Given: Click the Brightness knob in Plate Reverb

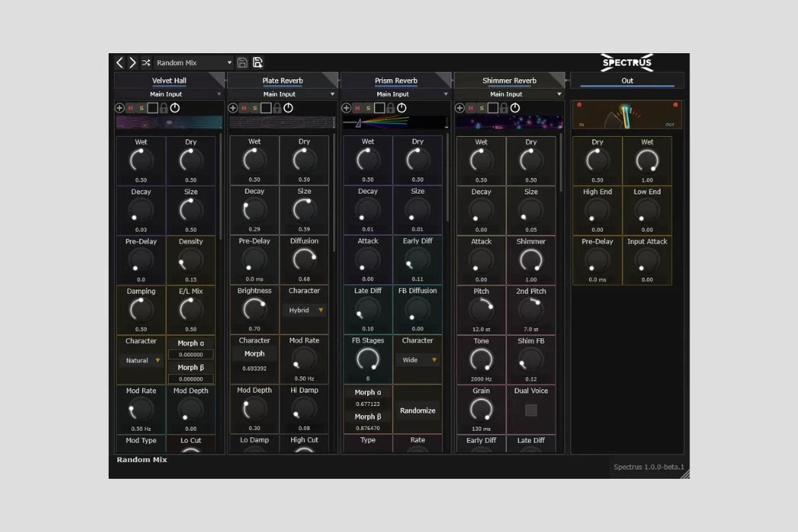Looking at the screenshot, I should tap(255, 309).
